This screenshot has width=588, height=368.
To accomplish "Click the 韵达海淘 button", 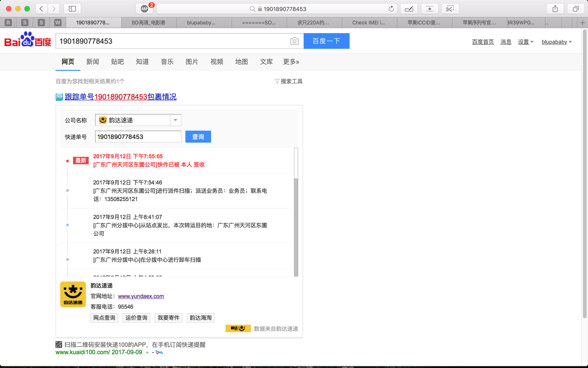I will pyautogui.click(x=201, y=318).
